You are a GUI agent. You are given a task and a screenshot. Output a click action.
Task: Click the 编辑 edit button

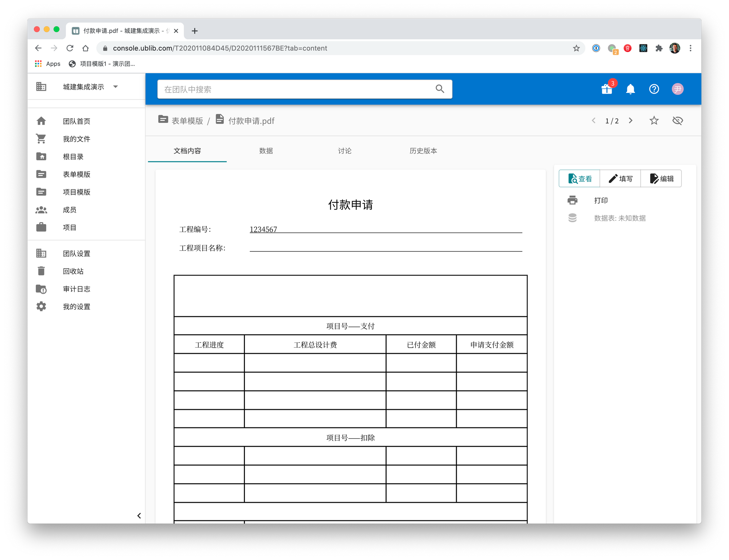click(x=661, y=179)
